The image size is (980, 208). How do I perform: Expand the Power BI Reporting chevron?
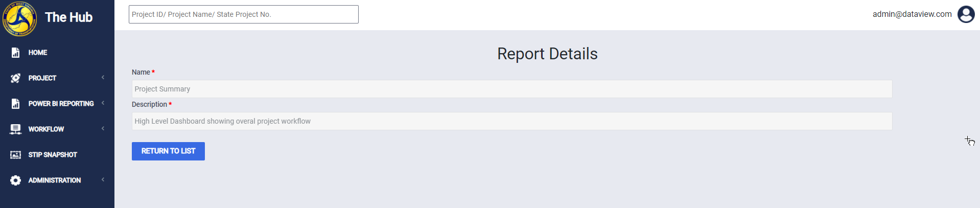point(103,103)
